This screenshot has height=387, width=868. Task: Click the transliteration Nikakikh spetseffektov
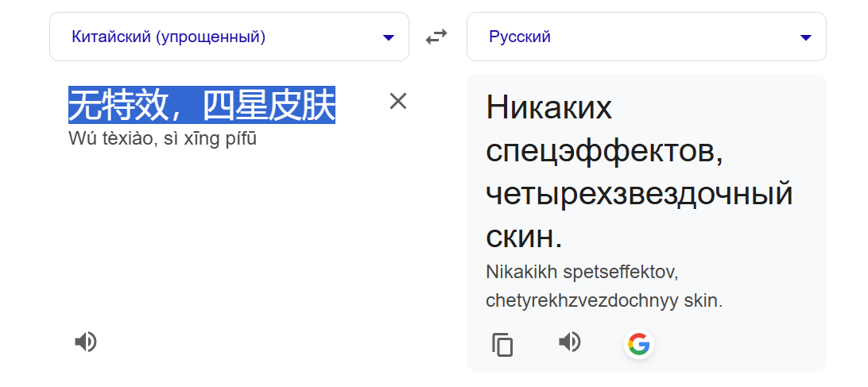click(x=583, y=272)
